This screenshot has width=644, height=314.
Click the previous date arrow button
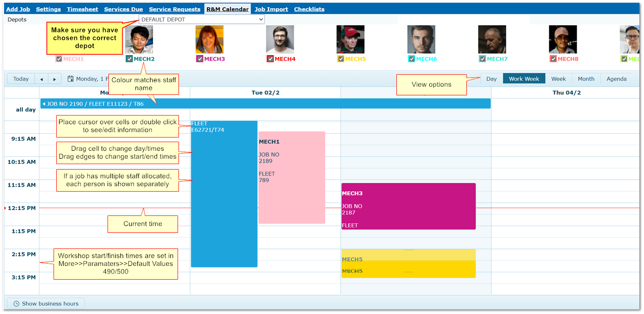[x=42, y=79]
